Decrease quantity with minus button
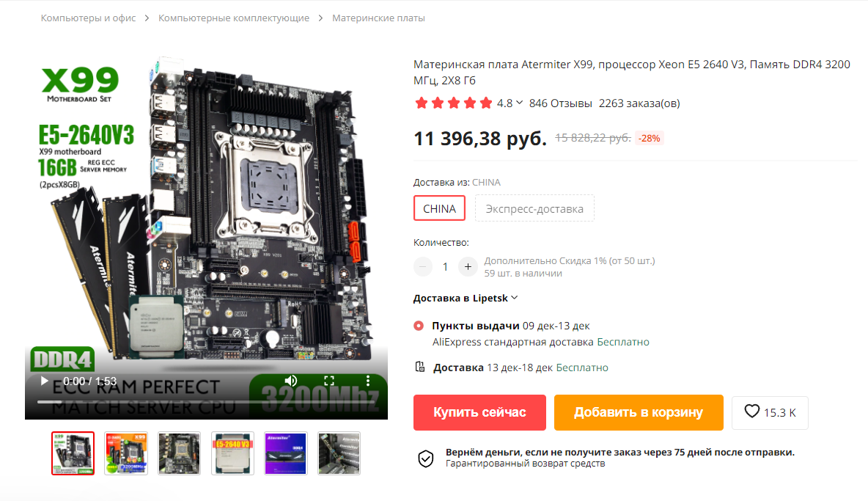Screen dimensions: 868x501 click(x=423, y=267)
